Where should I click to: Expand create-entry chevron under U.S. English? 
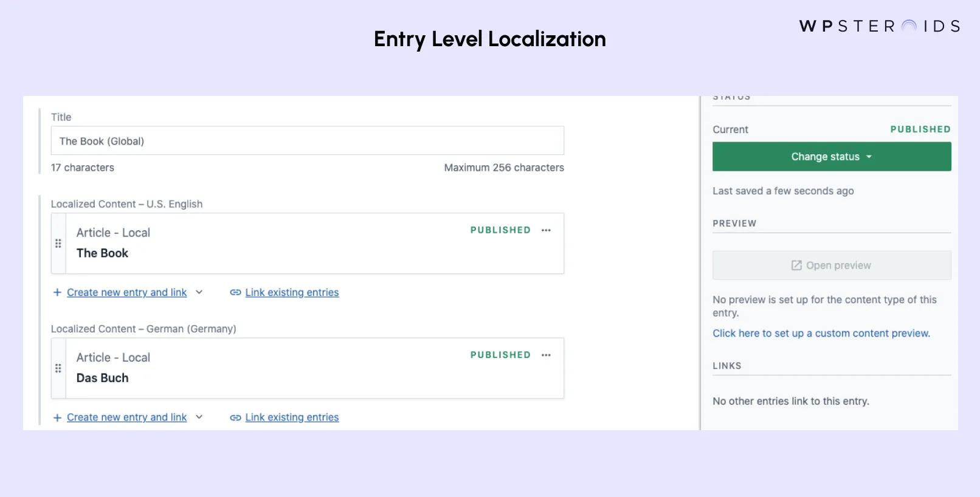coord(199,292)
